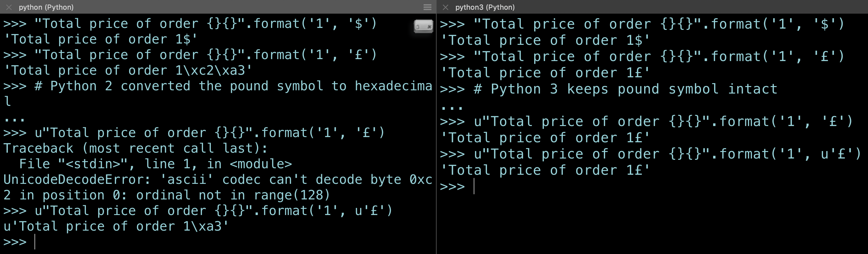The width and height of the screenshot is (868, 254).
Task: Select the python (Python) pane title
Action: click(x=46, y=7)
